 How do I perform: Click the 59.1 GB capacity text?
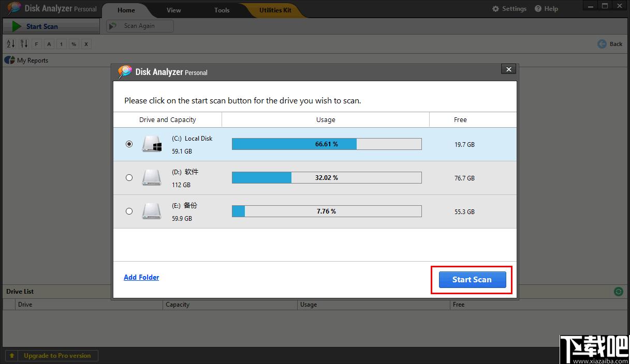point(182,151)
